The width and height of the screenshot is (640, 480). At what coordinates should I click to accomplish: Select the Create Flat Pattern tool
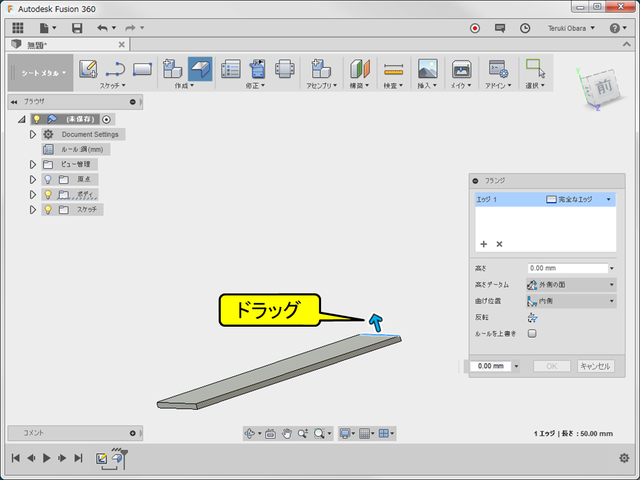[284, 69]
